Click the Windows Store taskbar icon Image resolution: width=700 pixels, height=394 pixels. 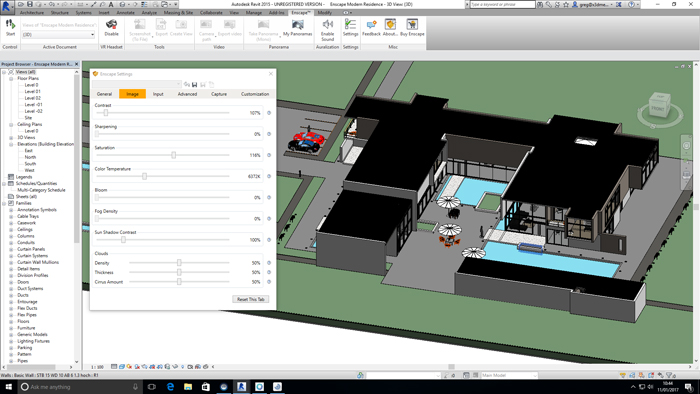[x=206, y=386]
